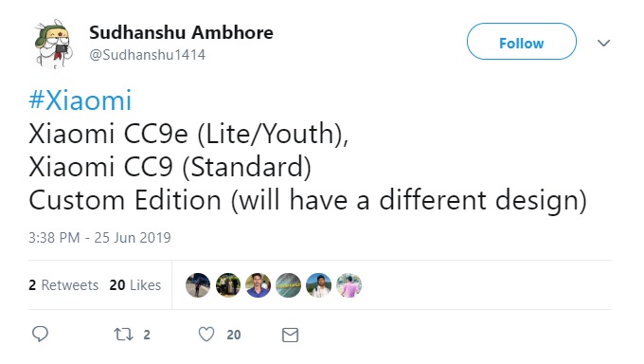644x364 pixels.
Task: Open first liker's avatar thumbnail
Action: [x=198, y=285]
